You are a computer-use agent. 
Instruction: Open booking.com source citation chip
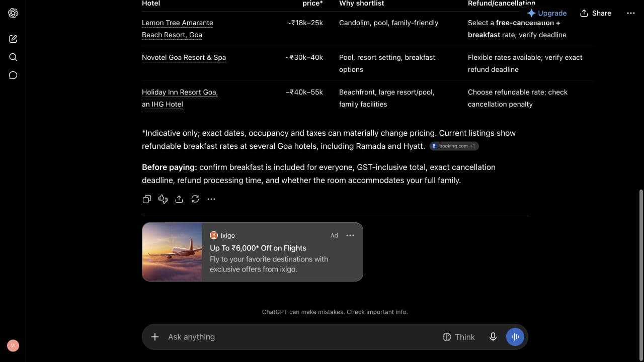point(454,146)
